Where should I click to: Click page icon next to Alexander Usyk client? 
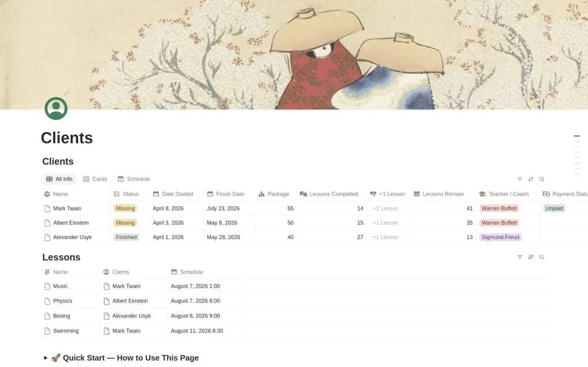47,237
